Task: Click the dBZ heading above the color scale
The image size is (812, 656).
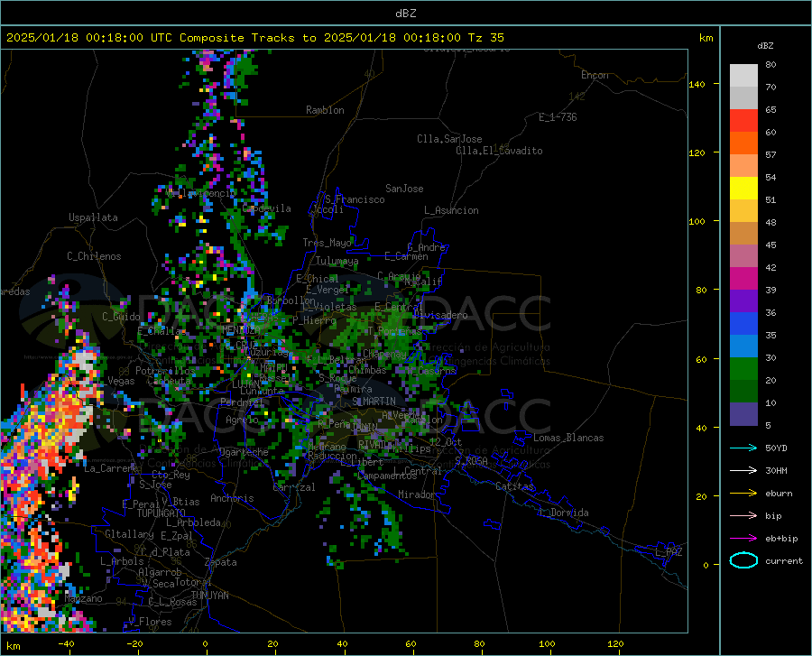Action: coord(765,45)
